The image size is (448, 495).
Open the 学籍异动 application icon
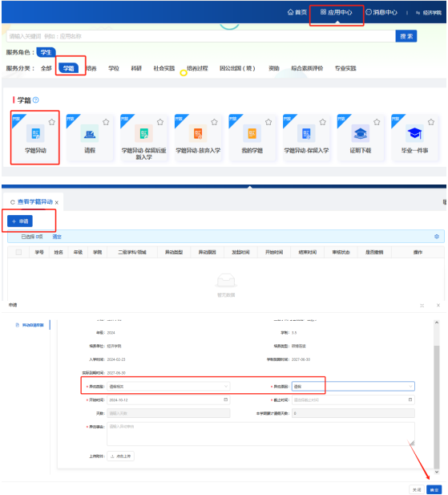(35, 133)
